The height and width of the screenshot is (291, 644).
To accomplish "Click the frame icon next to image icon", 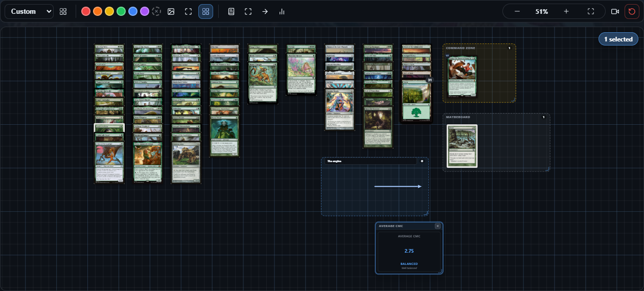I will pyautogui.click(x=189, y=11).
